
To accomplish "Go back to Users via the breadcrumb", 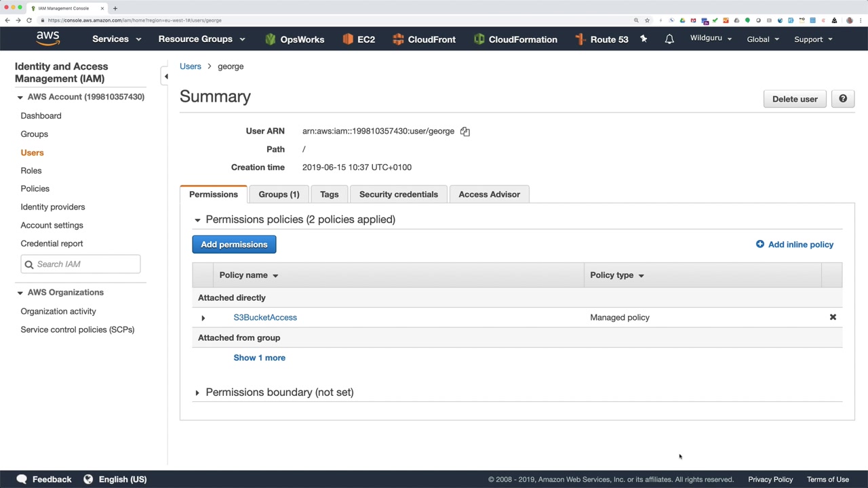I will click(x=191, y=66).
